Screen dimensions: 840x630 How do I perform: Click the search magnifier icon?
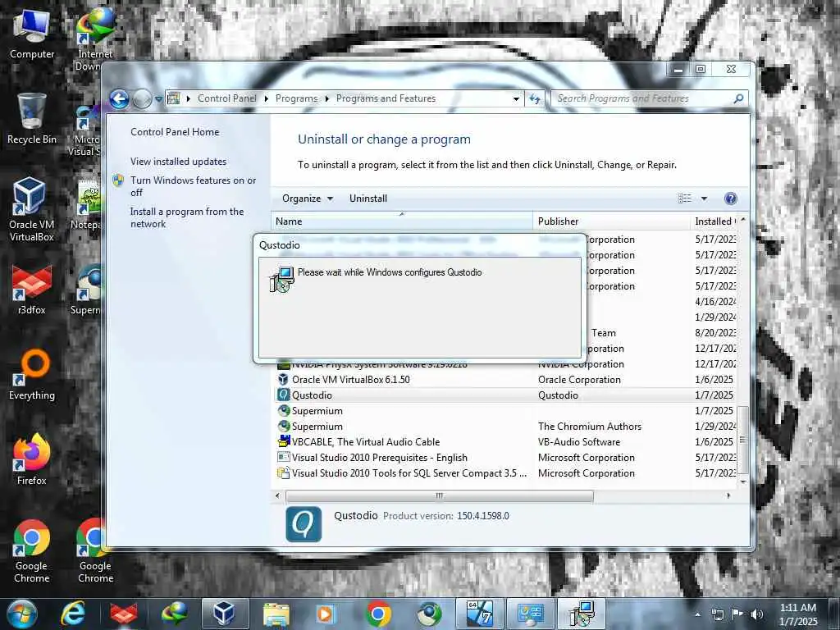738,98
